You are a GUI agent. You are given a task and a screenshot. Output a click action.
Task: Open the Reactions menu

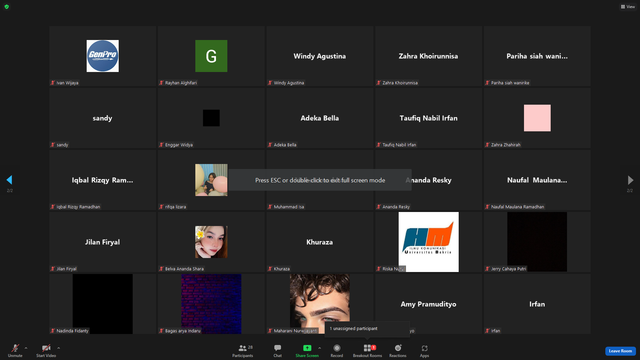pyautogui.click(x=398, y=350)
